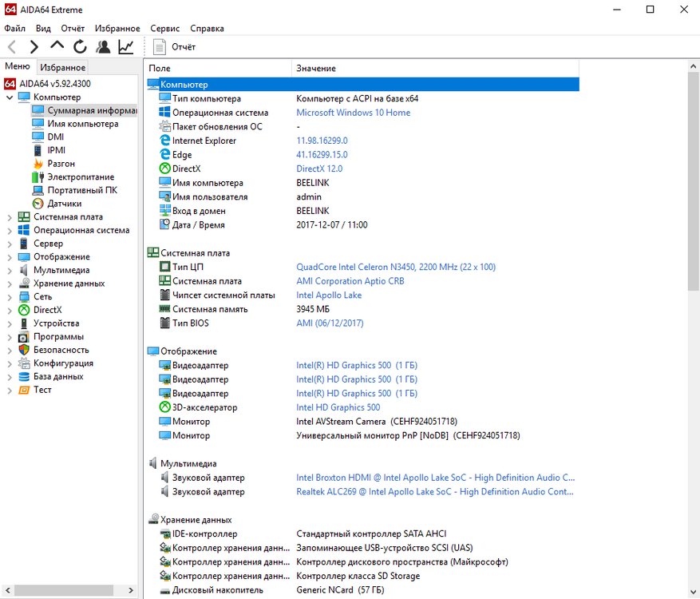The width and height of the screenshot is (700, 599).
Task: Open AMI Corporation Aptio CRB link
Action: point(350,281)
